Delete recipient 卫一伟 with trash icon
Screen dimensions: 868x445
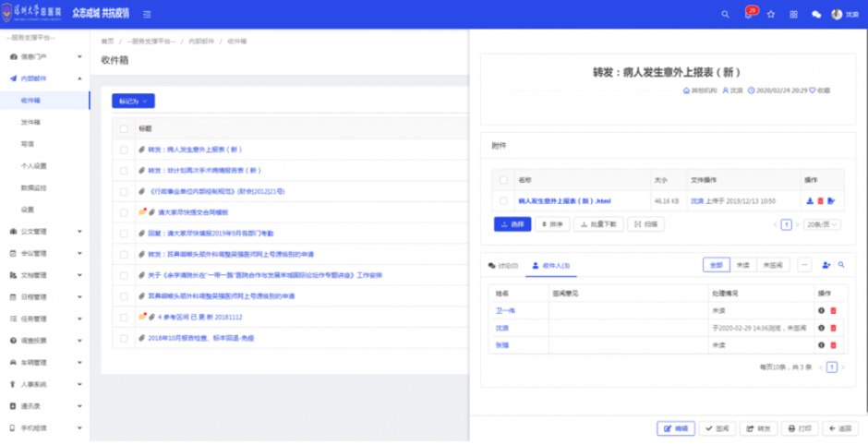click(x=833, y=311)
